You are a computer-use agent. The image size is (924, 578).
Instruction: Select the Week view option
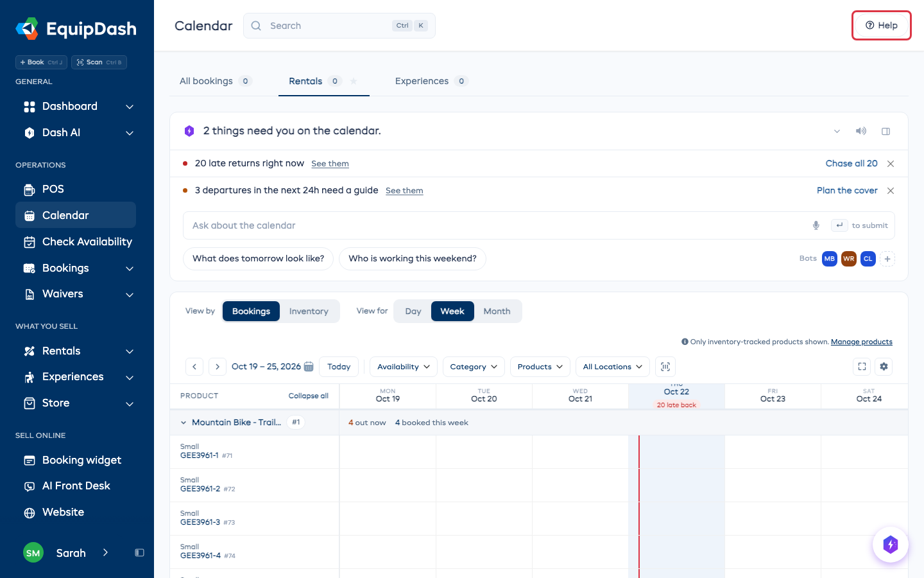452,311
